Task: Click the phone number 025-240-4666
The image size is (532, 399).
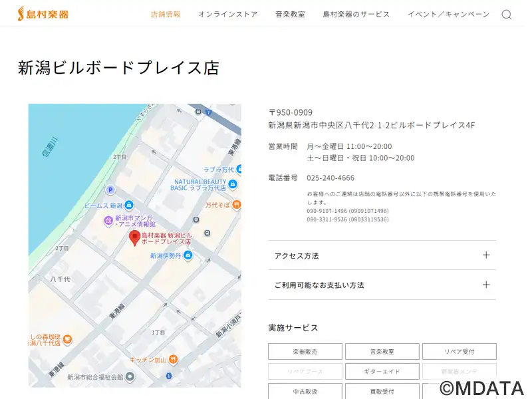Action: pyautogui.click(x=331, y=178)
